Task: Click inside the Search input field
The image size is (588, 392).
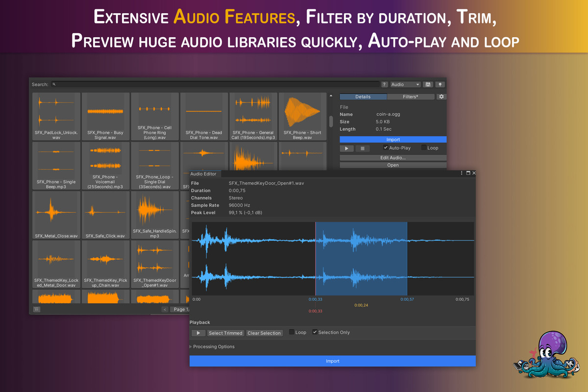Action: (x=215, y=84)
